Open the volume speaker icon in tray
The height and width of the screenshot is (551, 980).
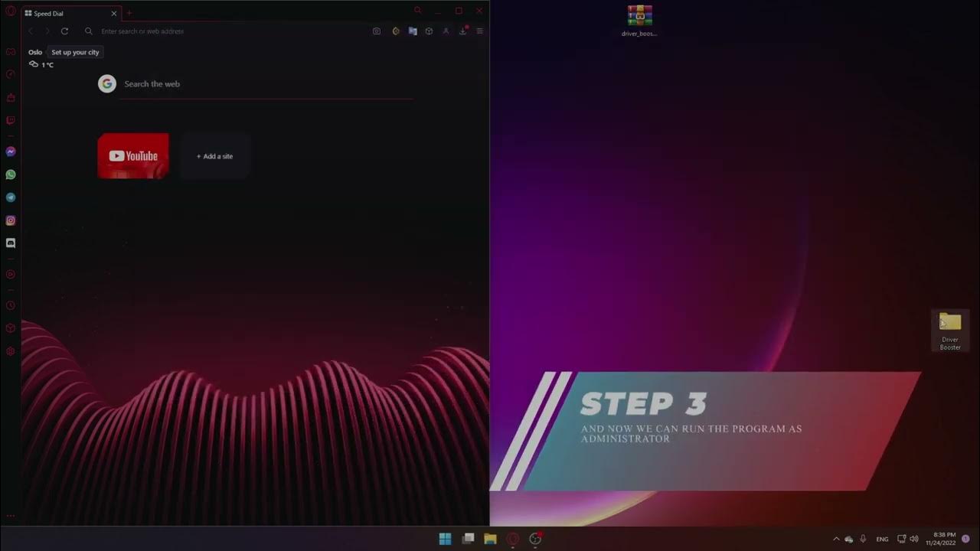click(913, 539)
